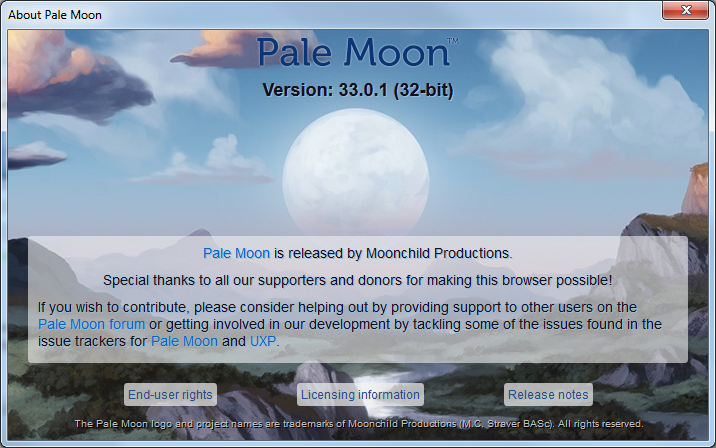Image resolution: width=716 pixels, height=448 pixels.
Task: Click the Pale Moon logo title
Action: [x=358, y=52]
